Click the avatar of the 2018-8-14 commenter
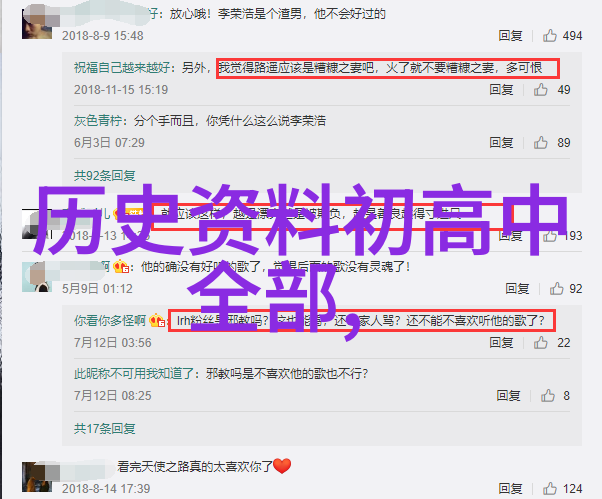Viewport: 602px width, 499px height. [x=36, y=477]
